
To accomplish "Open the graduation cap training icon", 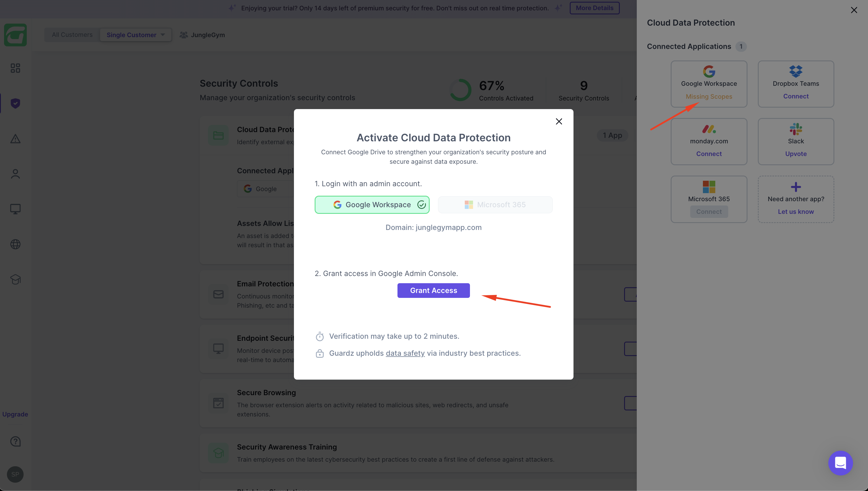I will pos(15,279).
